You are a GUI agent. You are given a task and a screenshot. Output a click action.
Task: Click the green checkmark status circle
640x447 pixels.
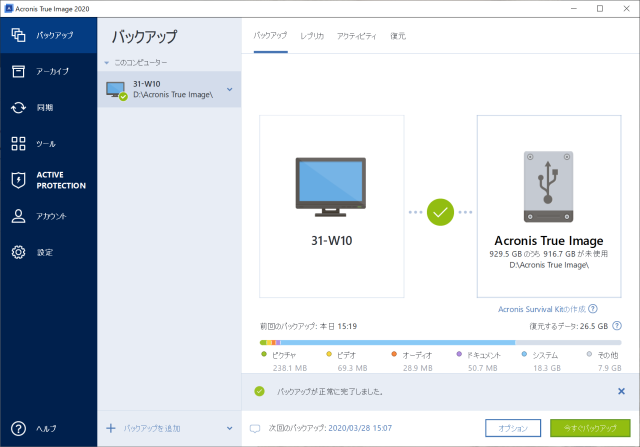pos(440,212)
